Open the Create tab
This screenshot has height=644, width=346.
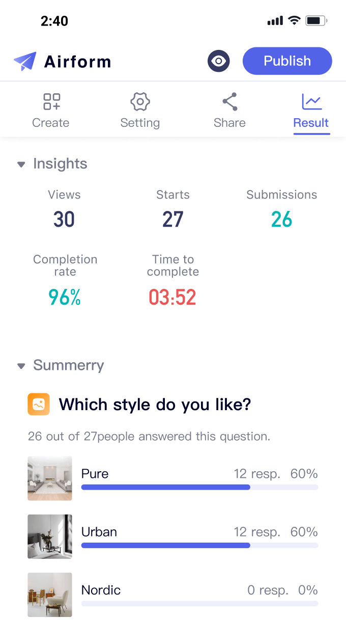(50, 109)
